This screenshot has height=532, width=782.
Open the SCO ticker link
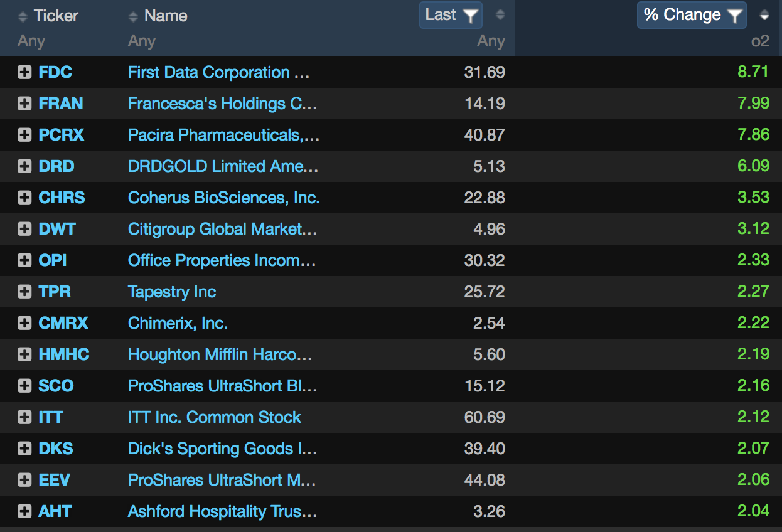pos(56,386)
